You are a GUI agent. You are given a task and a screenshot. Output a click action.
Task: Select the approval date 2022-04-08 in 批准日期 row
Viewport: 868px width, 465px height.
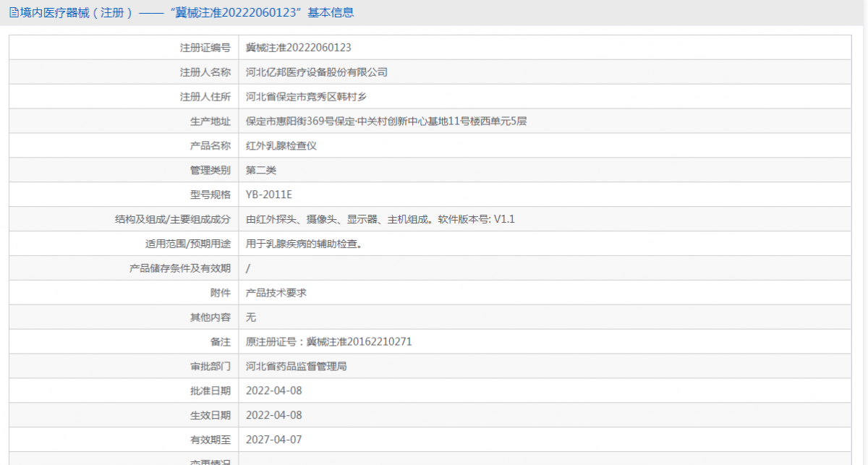(274, 391)
